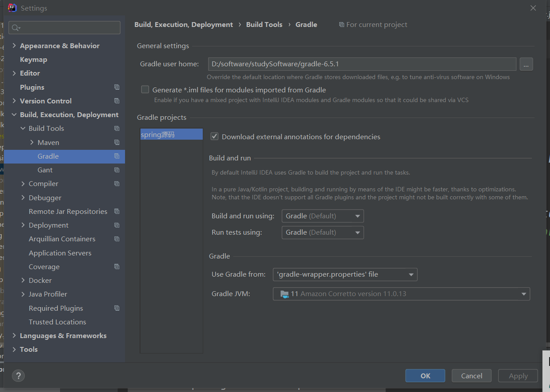Screen dimensions: 550x392
Task: Click the project-level icon on Build Tools row
Action: 117,128
